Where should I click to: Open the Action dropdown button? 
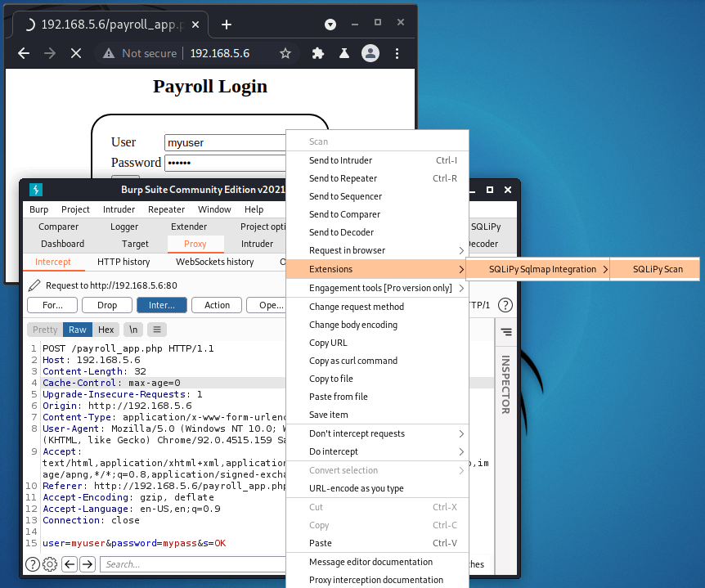(217, 305)
